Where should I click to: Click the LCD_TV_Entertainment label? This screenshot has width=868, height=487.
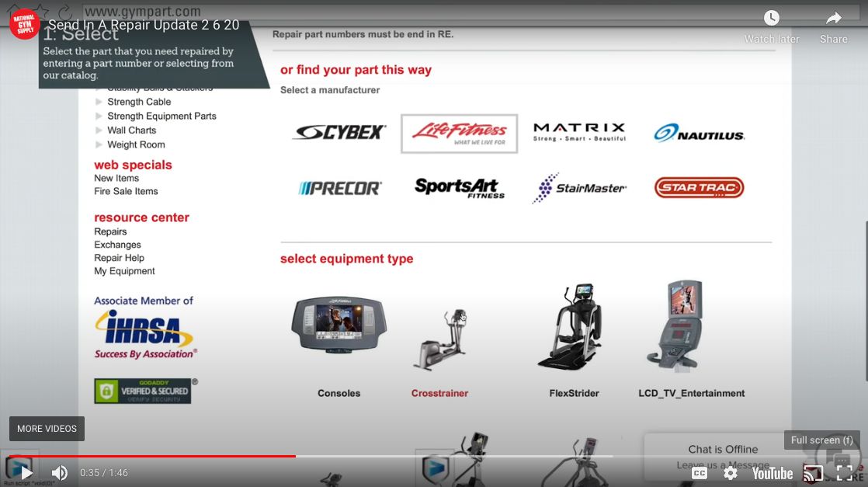tap(692, 393)
